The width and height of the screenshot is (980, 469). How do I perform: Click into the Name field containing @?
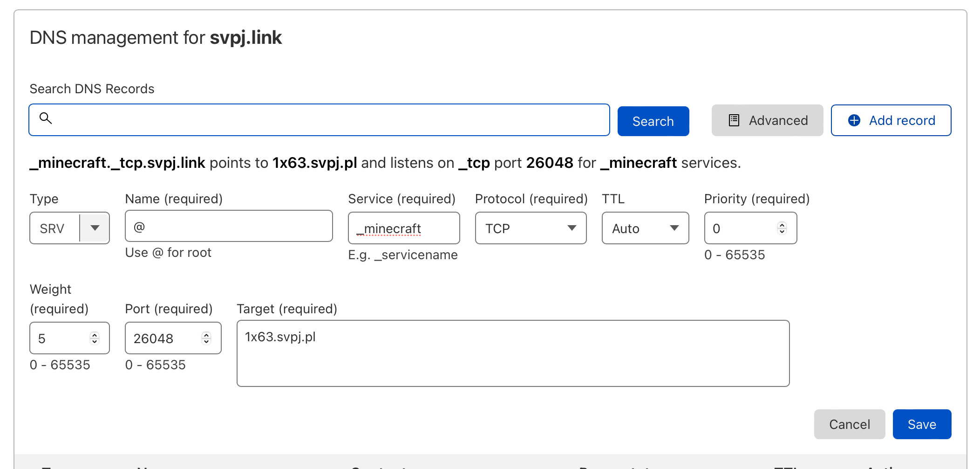[x=229, y=227]
